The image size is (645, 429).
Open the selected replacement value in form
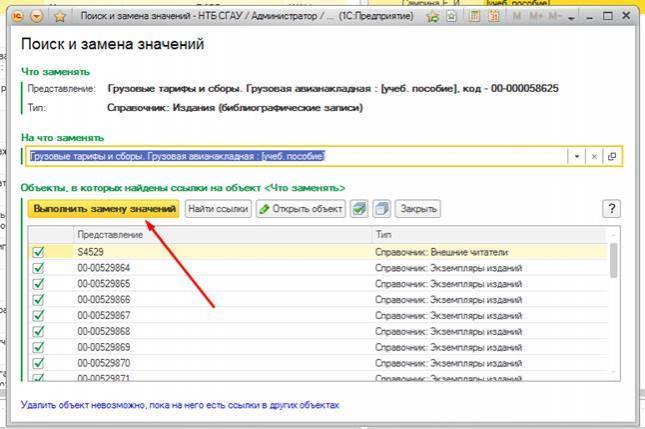pos(611,157)
